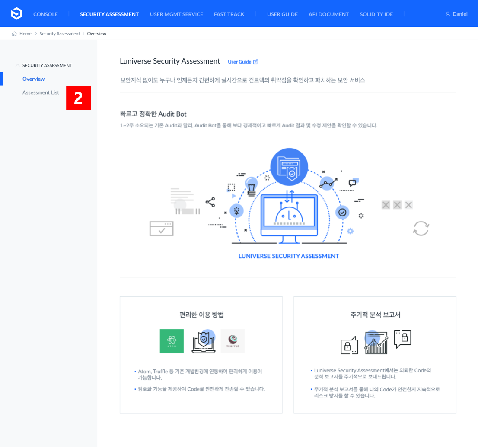Open API DOCUMENT page
478x448 pixels.
[328, 14]
